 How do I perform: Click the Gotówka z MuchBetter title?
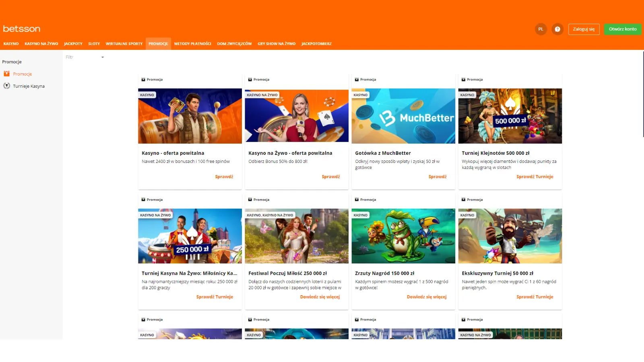click(383, 153)
